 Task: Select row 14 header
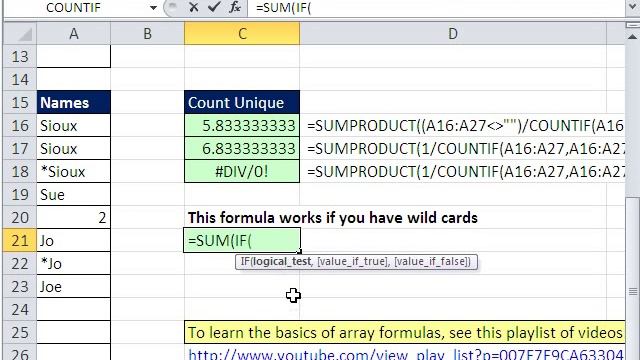pos(20,79)
